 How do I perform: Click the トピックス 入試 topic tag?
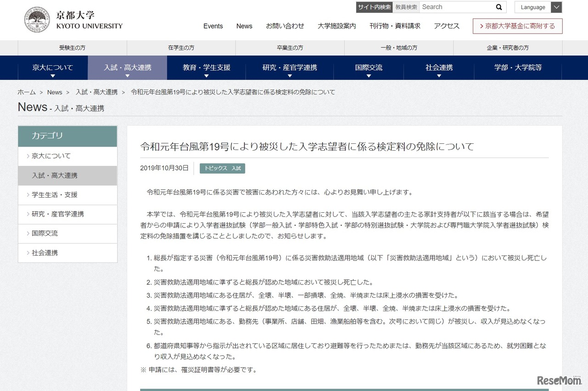[x=222, y=168]
